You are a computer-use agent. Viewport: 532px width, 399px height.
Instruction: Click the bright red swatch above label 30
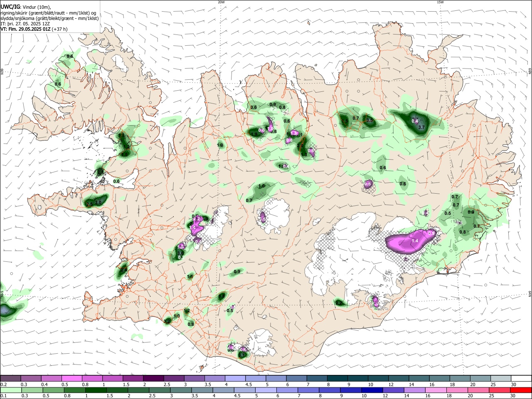[521, 390]
